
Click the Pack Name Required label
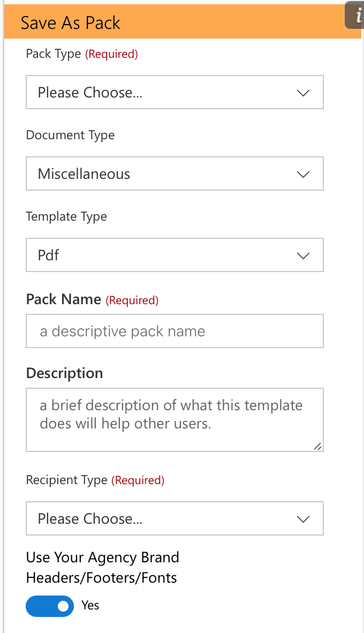point(132,300)
